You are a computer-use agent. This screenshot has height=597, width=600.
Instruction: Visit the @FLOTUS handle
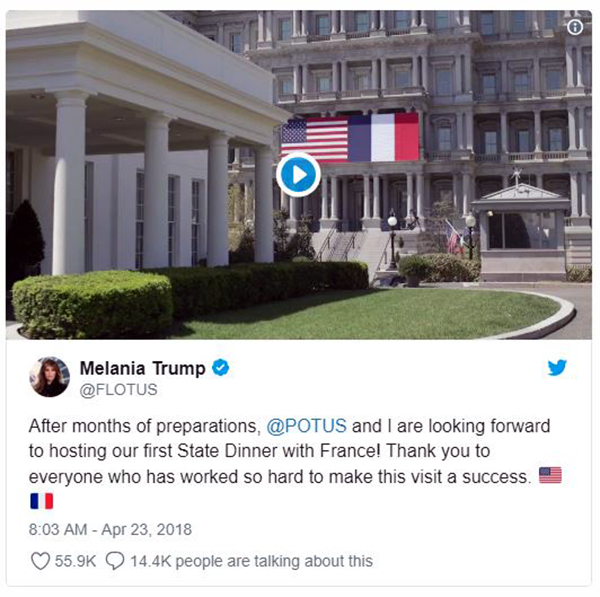[118, 390]
